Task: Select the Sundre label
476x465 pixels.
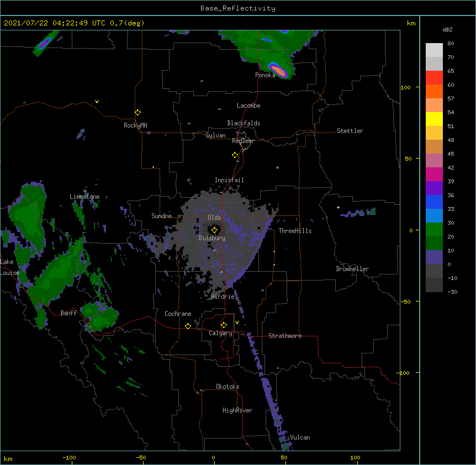Action: [161, 216]
